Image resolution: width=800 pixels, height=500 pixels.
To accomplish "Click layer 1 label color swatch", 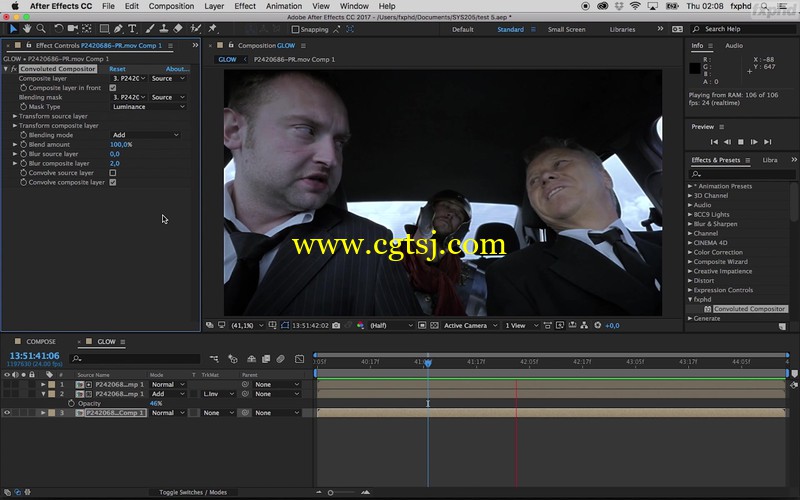I will click(52, 385).
